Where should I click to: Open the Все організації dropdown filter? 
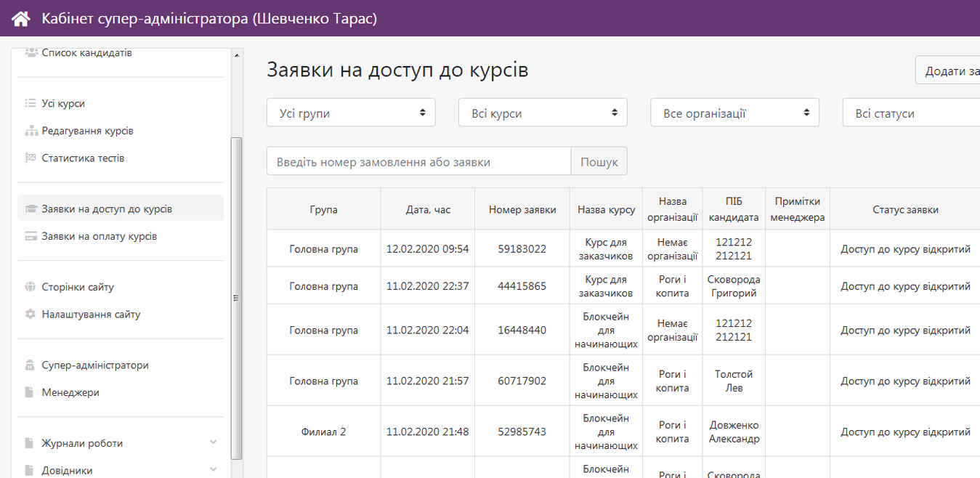coord(734,113)
